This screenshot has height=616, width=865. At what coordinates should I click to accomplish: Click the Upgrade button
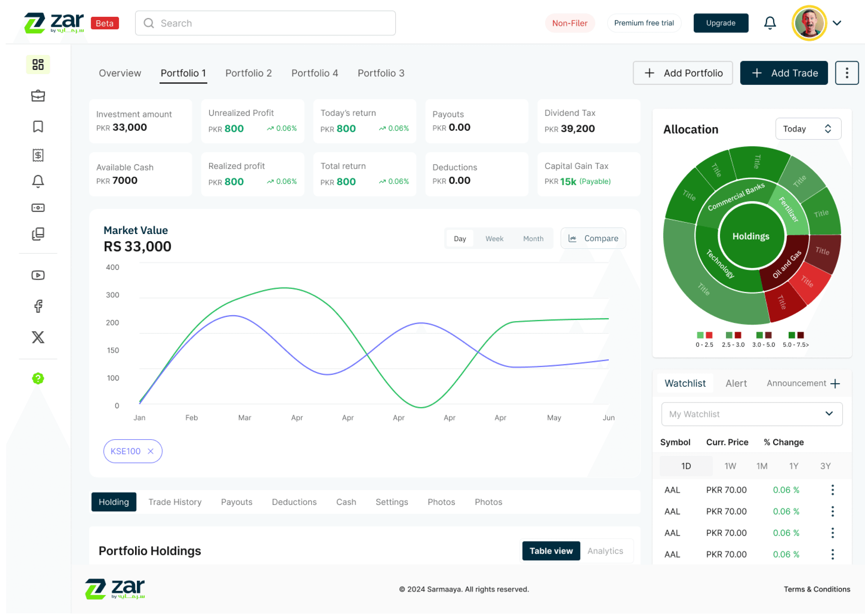click(x=721, y=23)
